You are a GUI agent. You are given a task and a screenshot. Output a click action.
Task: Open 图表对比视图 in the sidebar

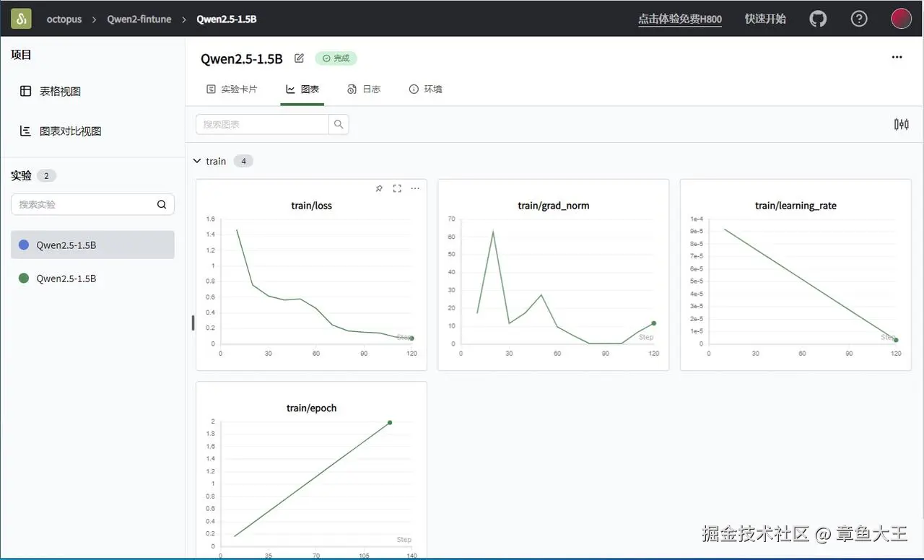pos(70,131)
